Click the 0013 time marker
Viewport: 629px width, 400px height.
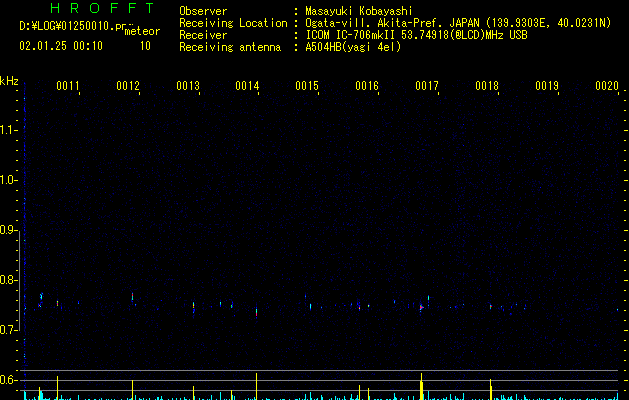(188, 86)
